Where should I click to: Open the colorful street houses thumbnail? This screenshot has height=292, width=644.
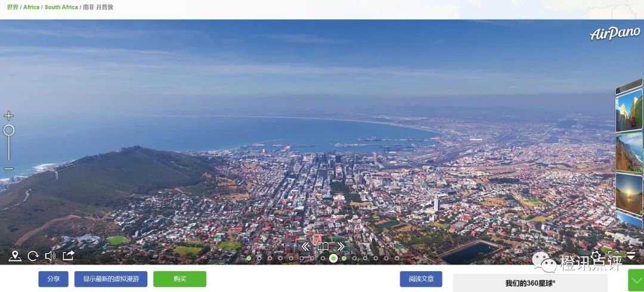629,109
